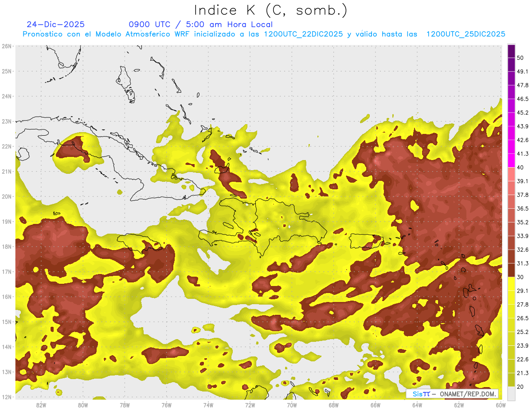
Task: Select the "42.6" colorbar value
Action: (523, 140)
